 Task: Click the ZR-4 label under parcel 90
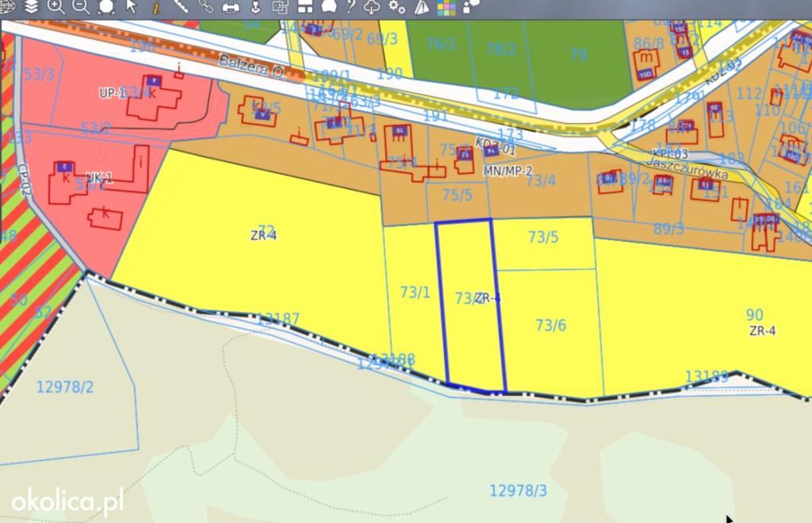click(762, 331)
